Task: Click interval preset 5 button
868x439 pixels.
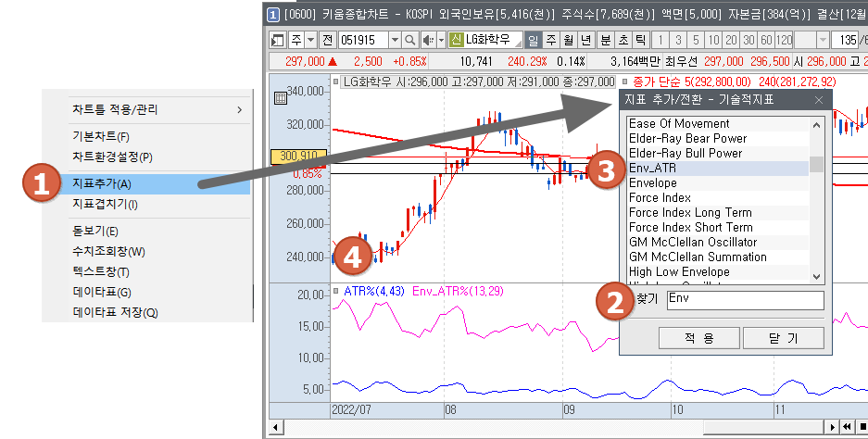Action: [x=696, y=40]
